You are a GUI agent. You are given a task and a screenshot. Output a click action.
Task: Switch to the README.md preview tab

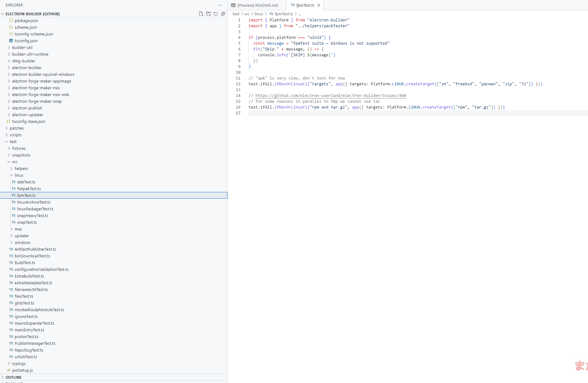tap(257, 5)
